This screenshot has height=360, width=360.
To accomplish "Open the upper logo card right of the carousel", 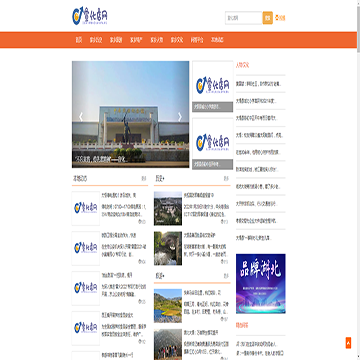I will [x=212, y=86].
